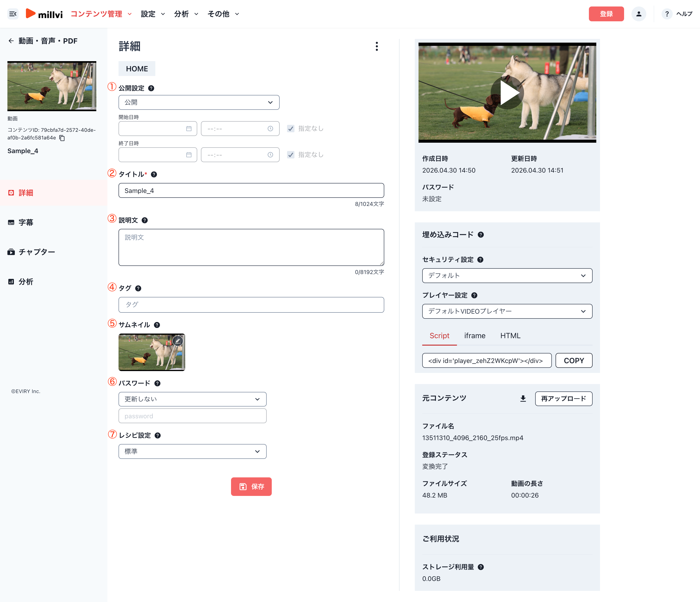The height and width of the screenshot is (602, 700).
Task: Switch to the HTML embed tab
Action: [510, 336]
